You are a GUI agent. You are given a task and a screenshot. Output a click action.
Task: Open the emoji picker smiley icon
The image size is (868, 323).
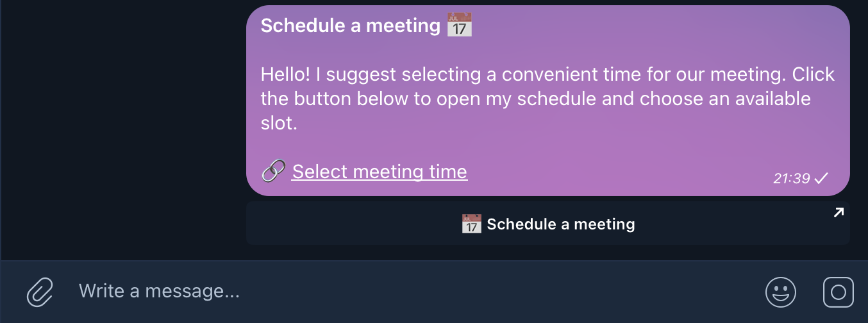pyautogui.click(x=780, y=292)
